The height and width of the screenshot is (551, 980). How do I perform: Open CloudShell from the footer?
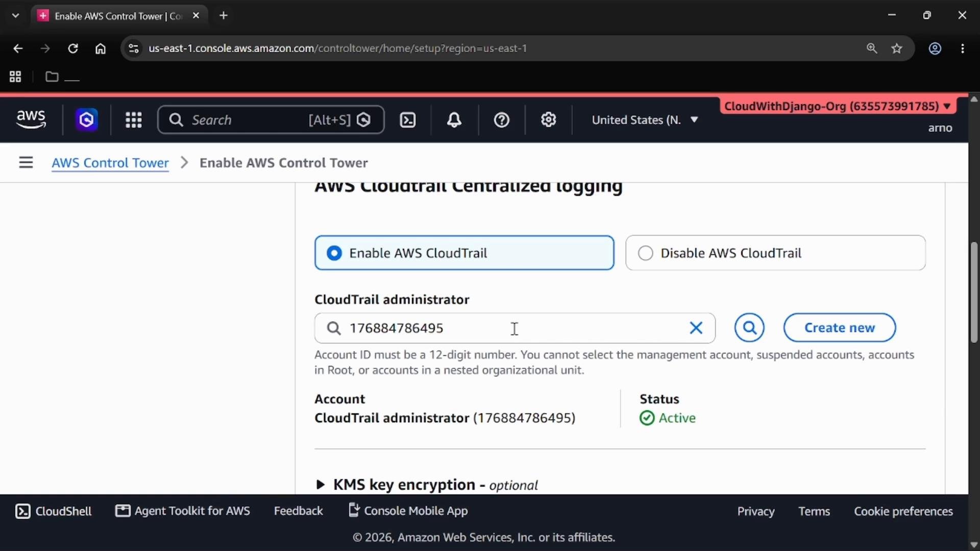pyautogui.click(x=54, y=511)
